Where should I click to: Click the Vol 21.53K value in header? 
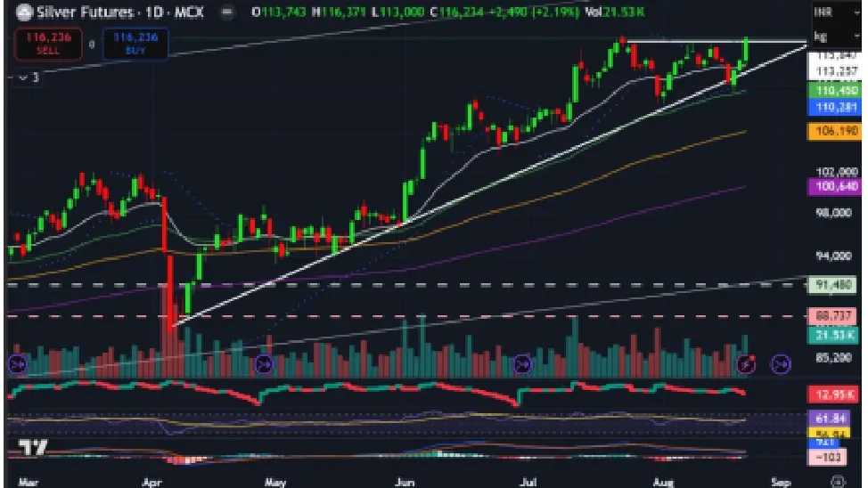(615, 12)
